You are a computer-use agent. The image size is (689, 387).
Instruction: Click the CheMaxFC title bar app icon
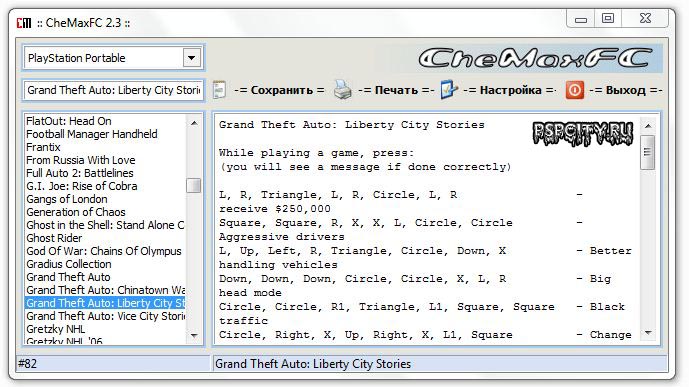point(24,23)
